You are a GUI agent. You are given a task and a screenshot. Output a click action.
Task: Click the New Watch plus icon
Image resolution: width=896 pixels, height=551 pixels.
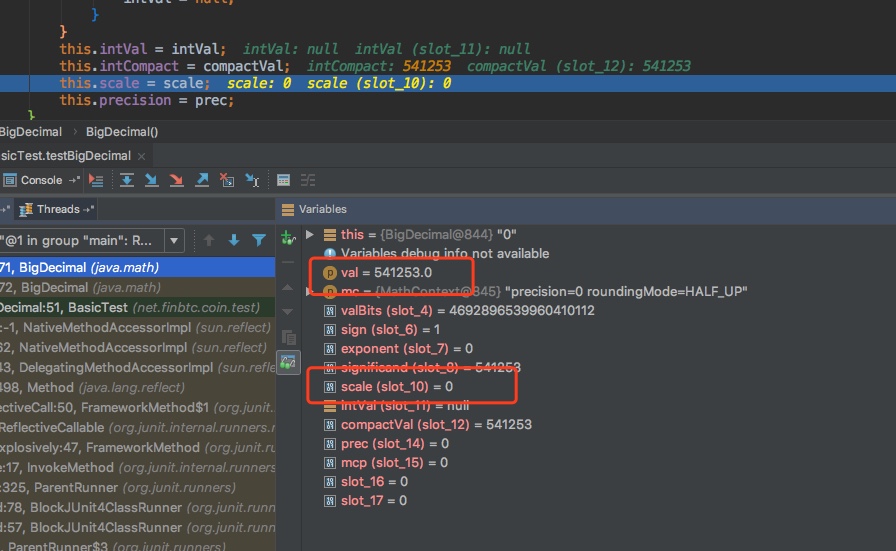pyautogui.click(x=288, y=238)
